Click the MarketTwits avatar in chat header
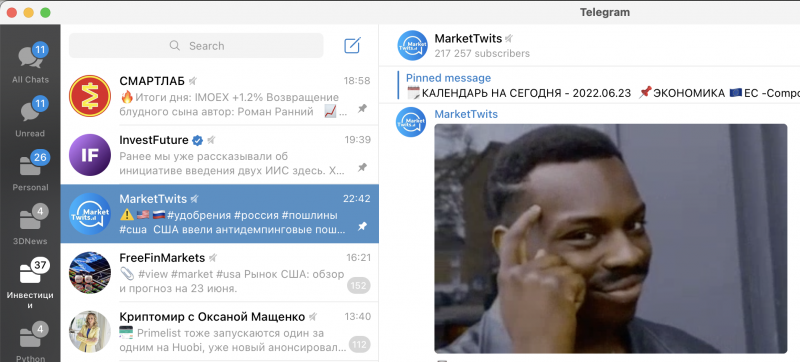 (412, 45)
